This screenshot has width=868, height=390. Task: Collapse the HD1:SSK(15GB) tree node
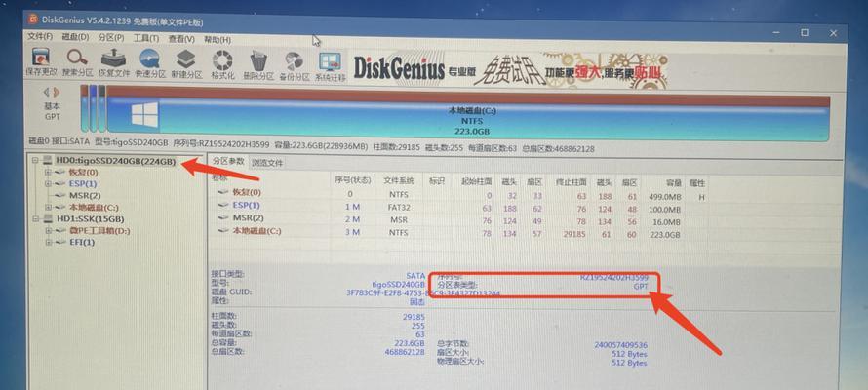tap(35, 219)
